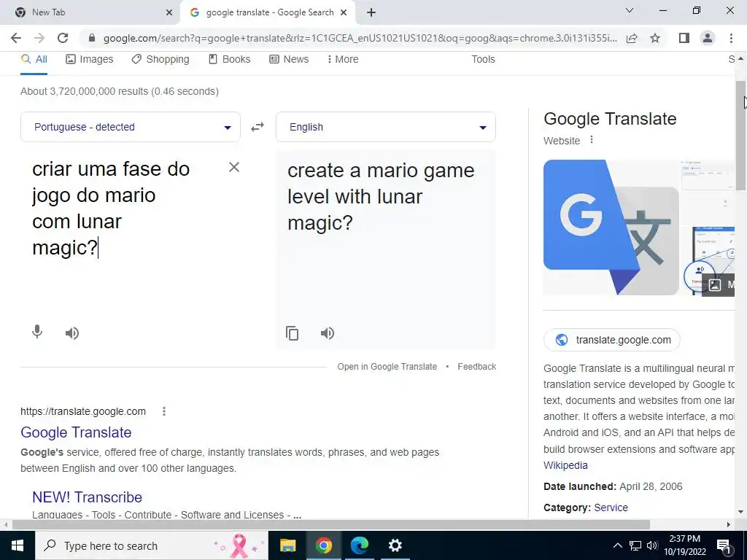
Task: Click the browser forward arrow
Action: point(39,38)
